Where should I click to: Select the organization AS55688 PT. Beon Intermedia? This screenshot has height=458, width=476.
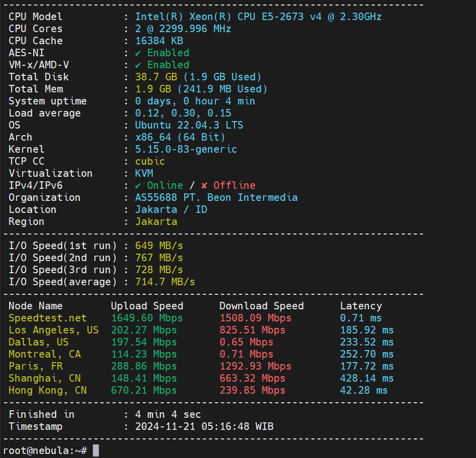pos(216,198)
